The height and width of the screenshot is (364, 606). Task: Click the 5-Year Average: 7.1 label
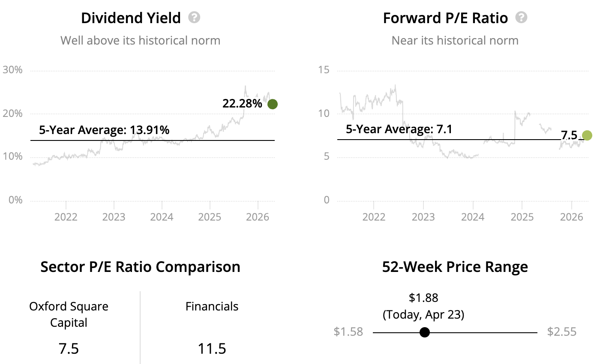399,129
